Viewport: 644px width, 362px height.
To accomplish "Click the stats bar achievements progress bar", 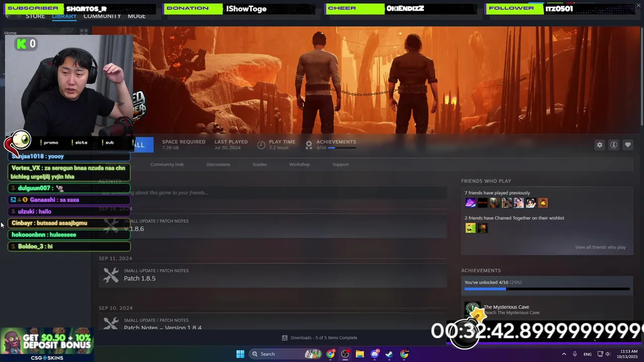I will [342, 148].
